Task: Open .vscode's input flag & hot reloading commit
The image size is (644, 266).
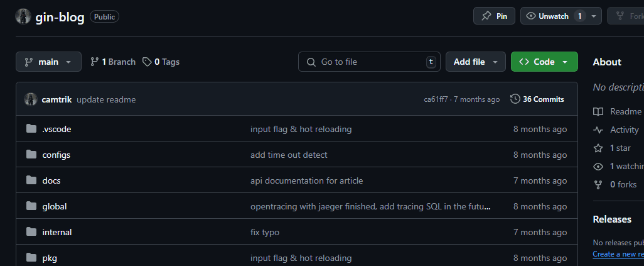Action: pos(301,130)
